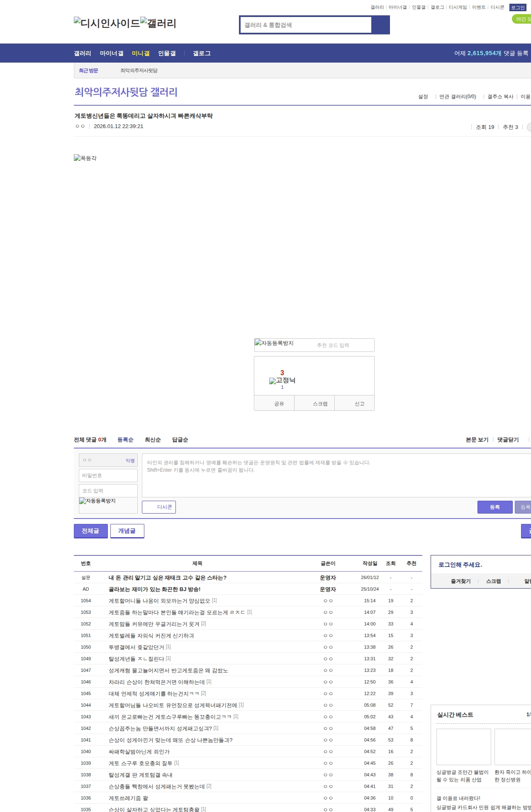Click the 신고 report button
Image resolution: width=531 pixels, height=812 pixels.
359,404
